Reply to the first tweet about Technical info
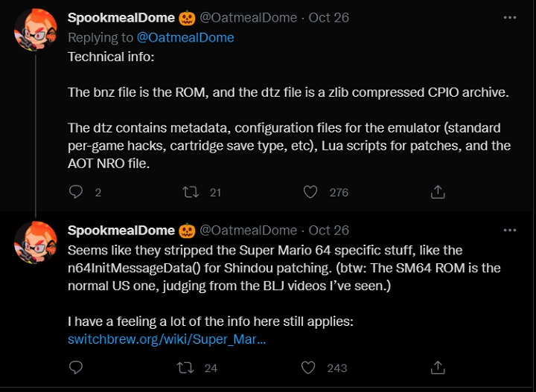Viewport: 536px width, 392px height. [75, 192]
